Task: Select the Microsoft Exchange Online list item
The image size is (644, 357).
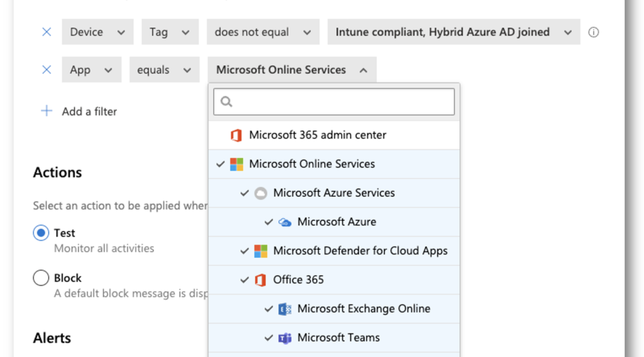Action: point(334,309)
